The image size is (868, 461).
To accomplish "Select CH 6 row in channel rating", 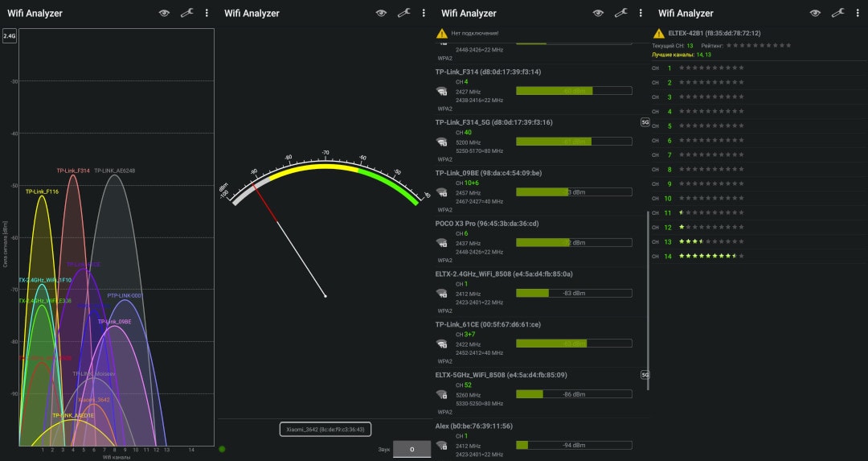I will coord(759,141).
